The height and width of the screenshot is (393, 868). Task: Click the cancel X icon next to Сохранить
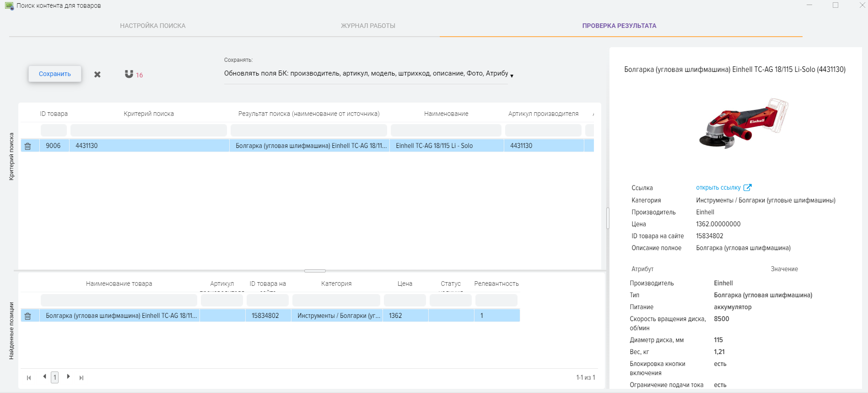97,74
